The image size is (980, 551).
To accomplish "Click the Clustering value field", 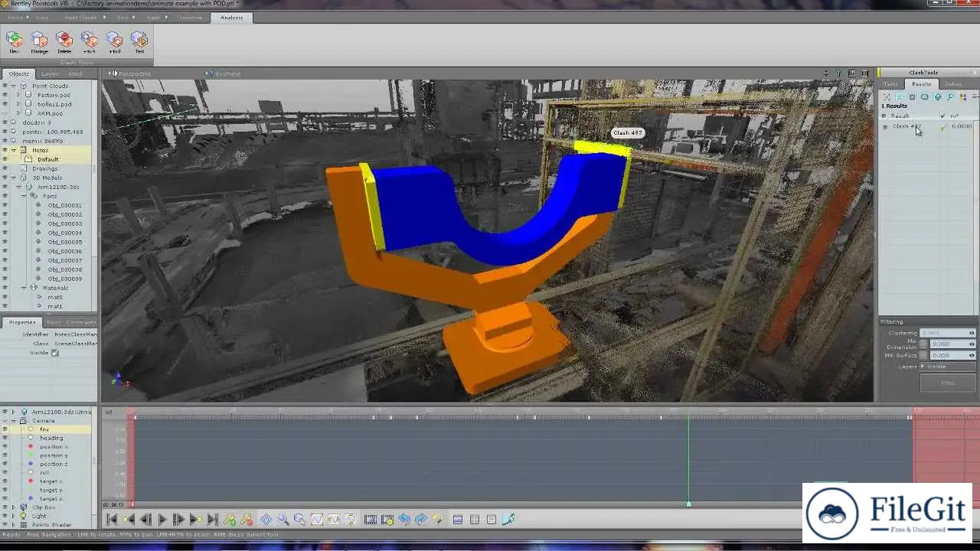I will (948, 333).
